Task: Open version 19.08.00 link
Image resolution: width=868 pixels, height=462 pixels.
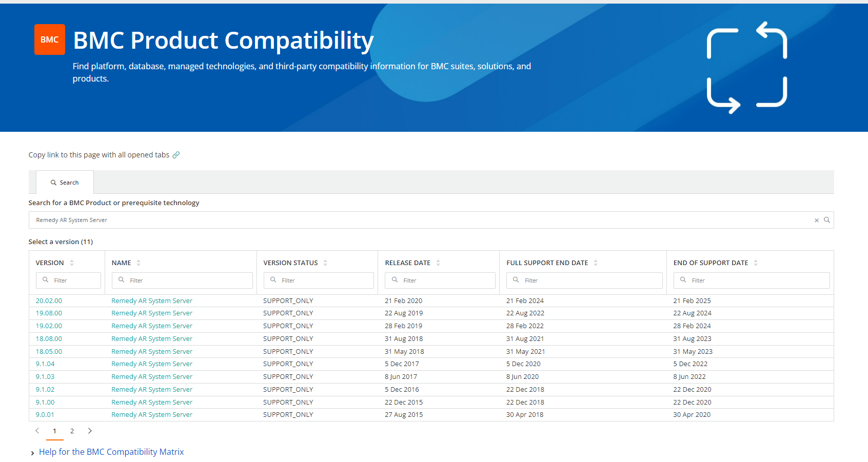Action: (49, 313)
